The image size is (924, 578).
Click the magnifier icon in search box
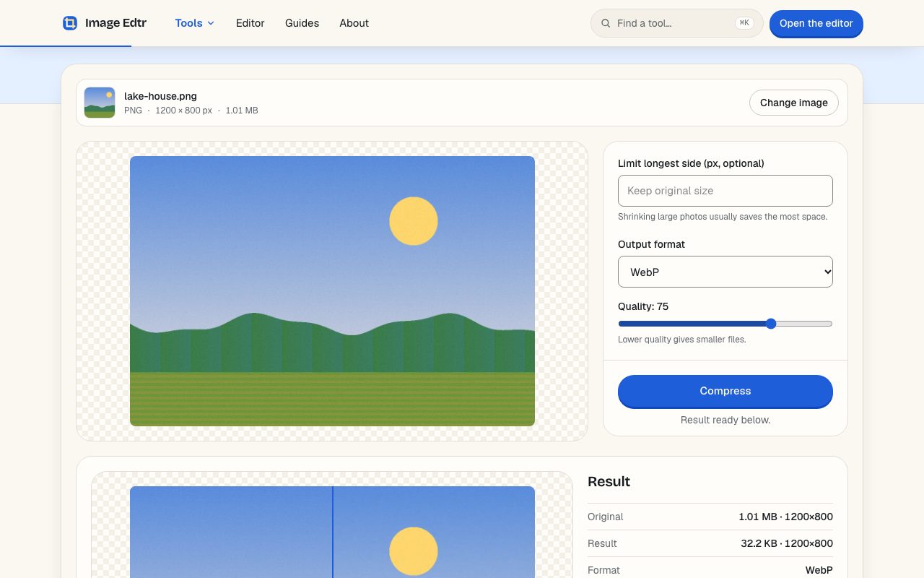(x=606, y=23)
